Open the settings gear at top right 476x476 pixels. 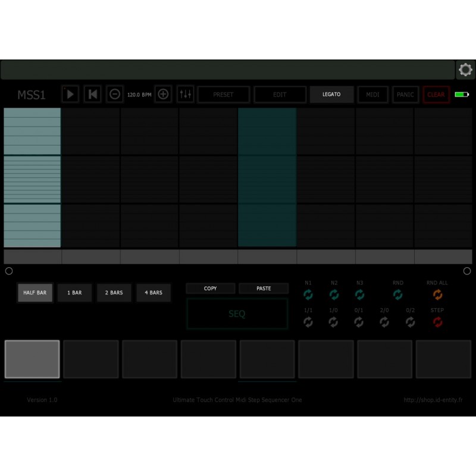[x=465, y=70]
